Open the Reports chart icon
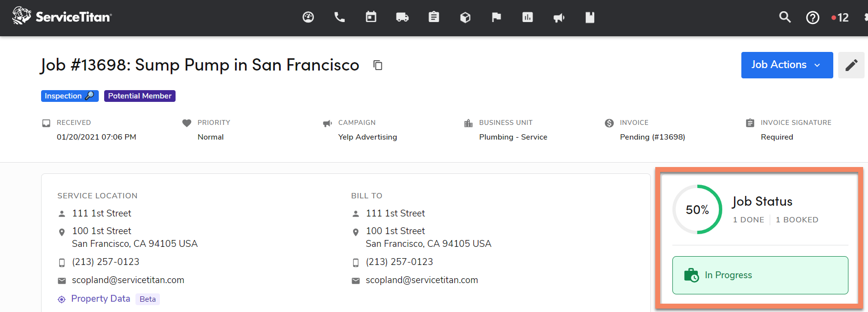Image resolution: width=868 pixels, height=312 pixels. pyautogui.click(x=528, y=18)
